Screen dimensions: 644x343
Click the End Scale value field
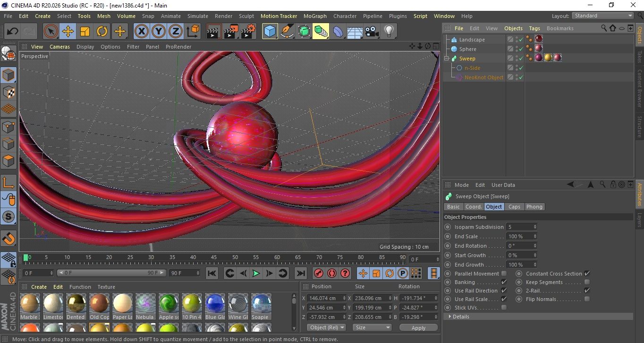521,236
